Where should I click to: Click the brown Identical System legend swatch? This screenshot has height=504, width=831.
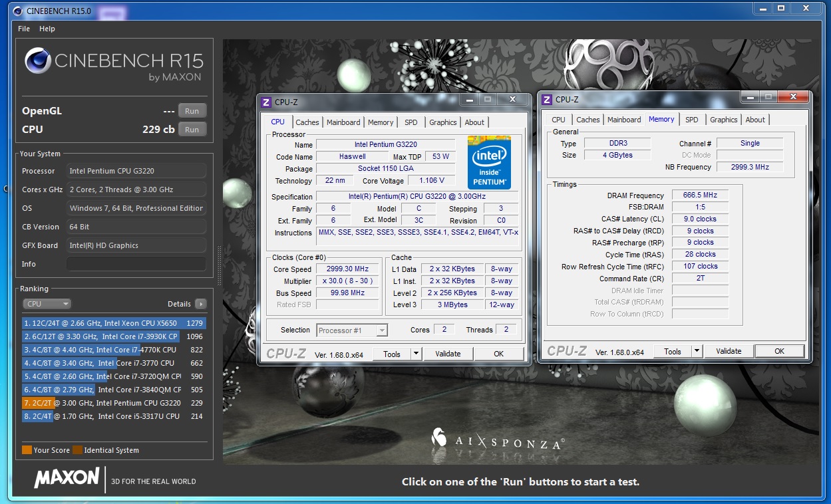[x=77, y=450]
